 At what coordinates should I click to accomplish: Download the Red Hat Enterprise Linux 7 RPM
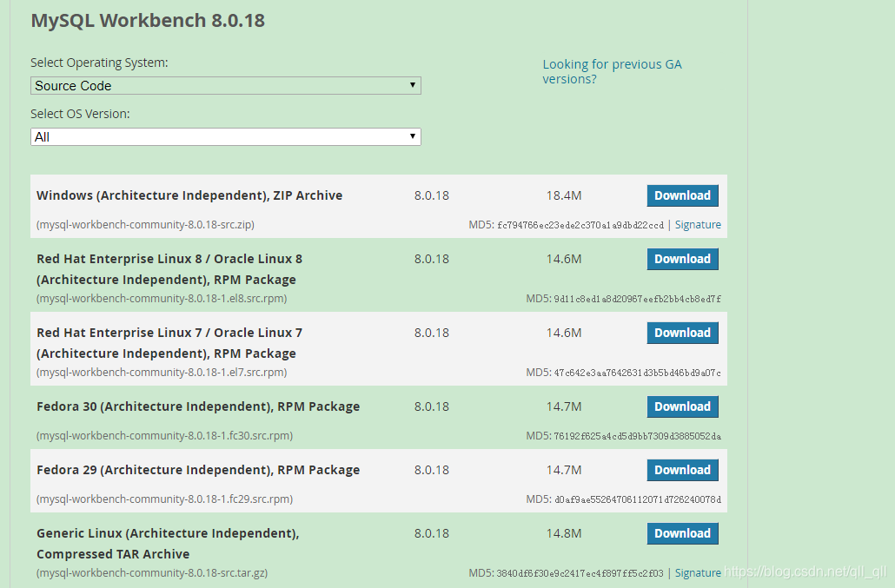pos(682,333)
